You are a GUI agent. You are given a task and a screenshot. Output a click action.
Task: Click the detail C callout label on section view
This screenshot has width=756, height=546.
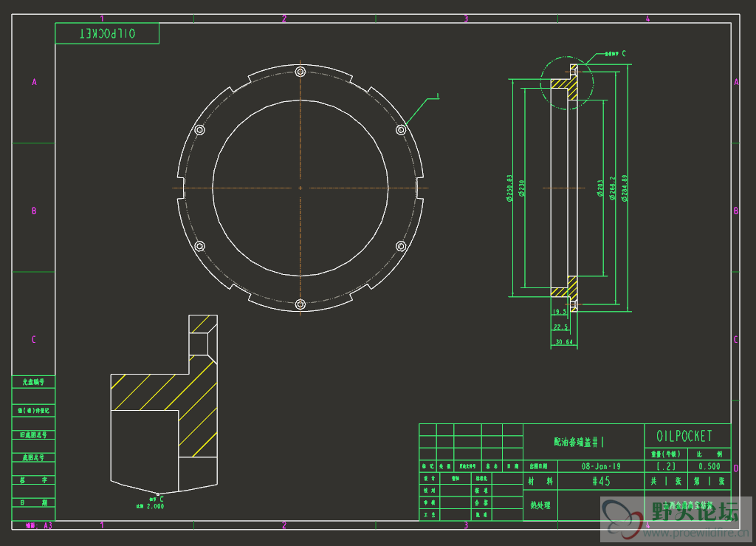tap(616, 53)
